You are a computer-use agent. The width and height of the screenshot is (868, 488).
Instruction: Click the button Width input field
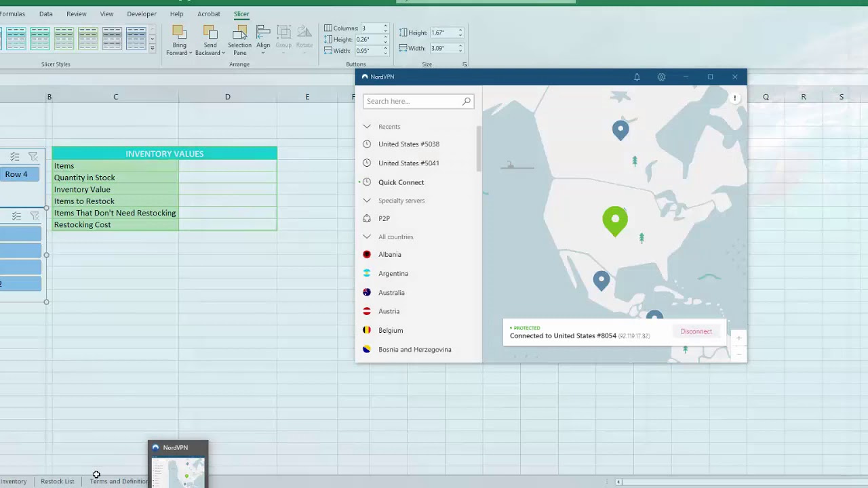click(368, 51)
